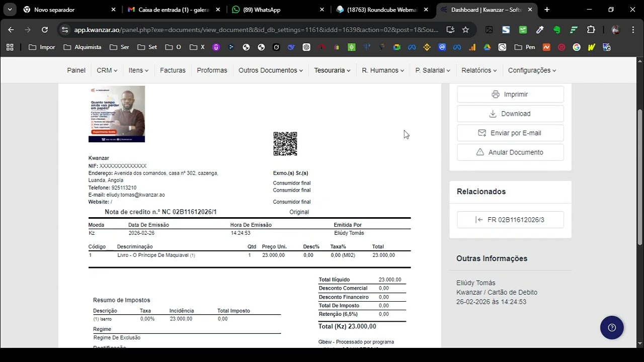Click the 'Retenção (6,5%)' row label
This screenshot has width=644, height=362.
tap(338, 314)
